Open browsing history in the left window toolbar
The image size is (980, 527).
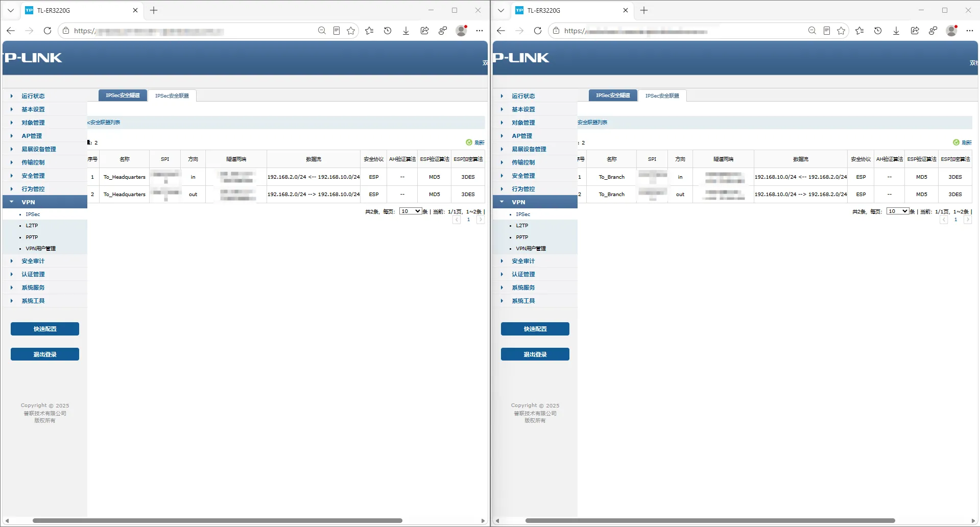[388, 31]
